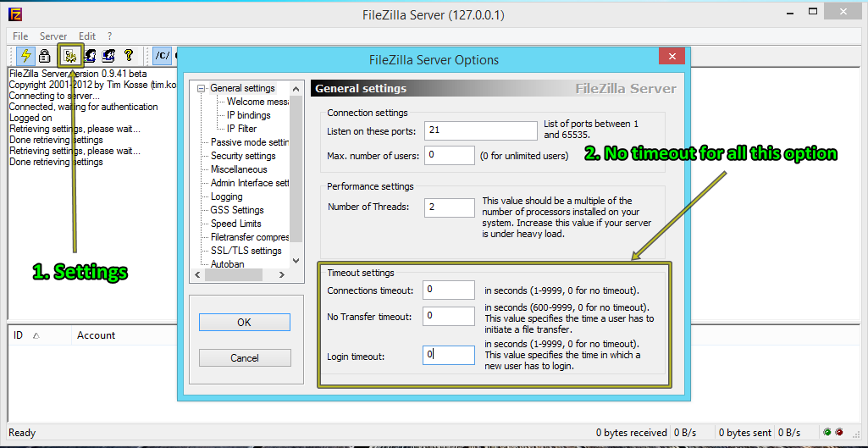Open the Groups editor two-heads icon
Image resolution: width=868 pixels, height=448 pixels.
108,55
